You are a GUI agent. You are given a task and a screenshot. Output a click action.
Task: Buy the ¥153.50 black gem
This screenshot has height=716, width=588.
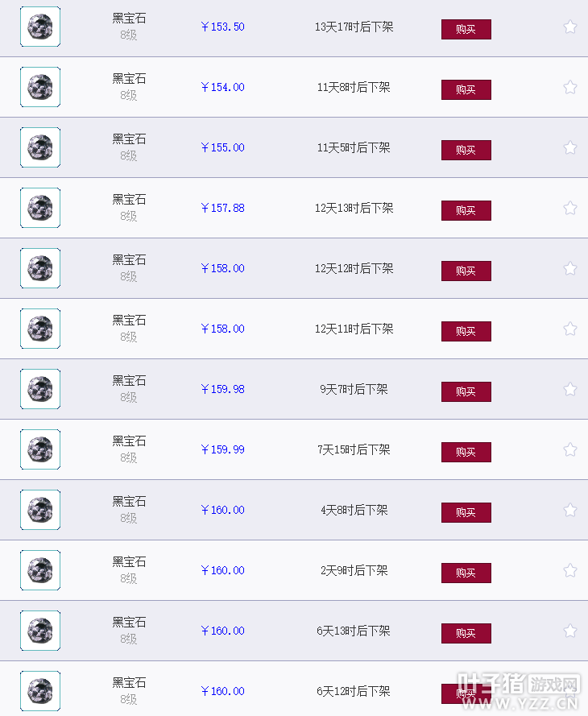click(x=466, y=29)
